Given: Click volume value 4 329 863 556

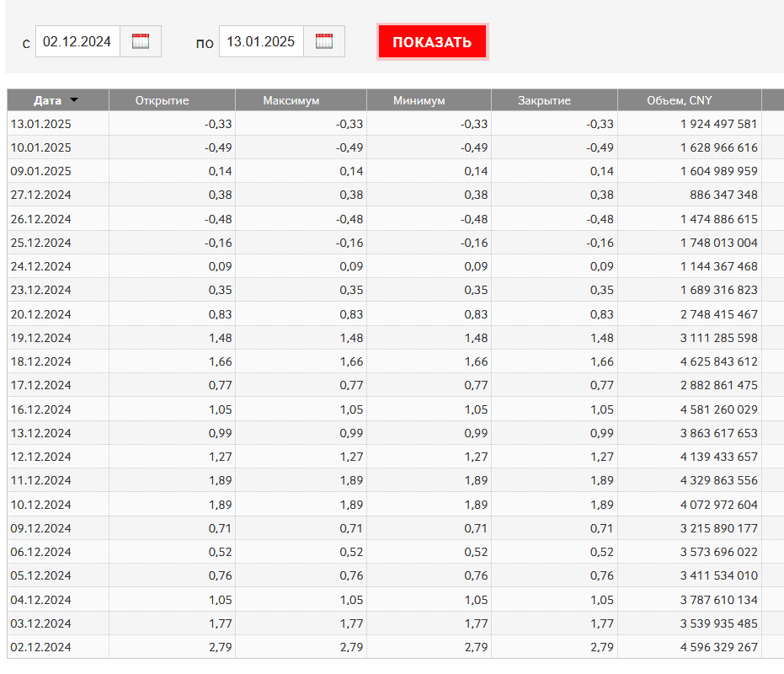Looking at the screenshot, I should click(x=718, y=480).
